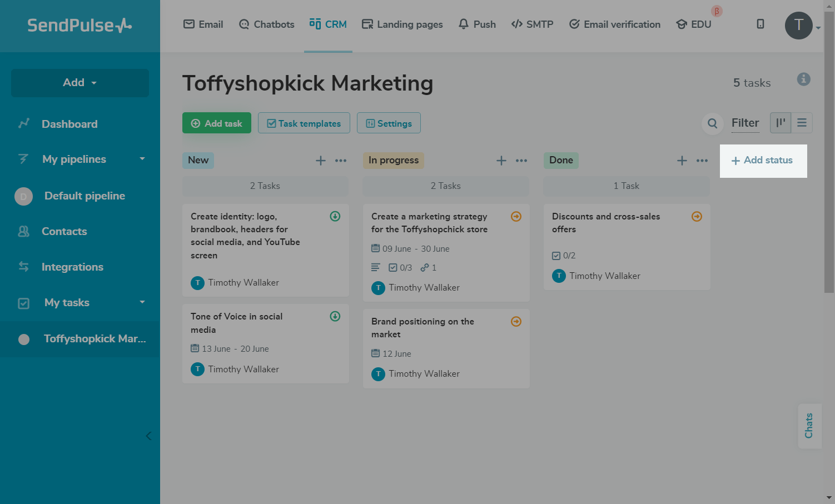This screenshot has height=504, width=835.
Task: Click the green Add task button
Action: pyautogui.click(x=217, y=123)
